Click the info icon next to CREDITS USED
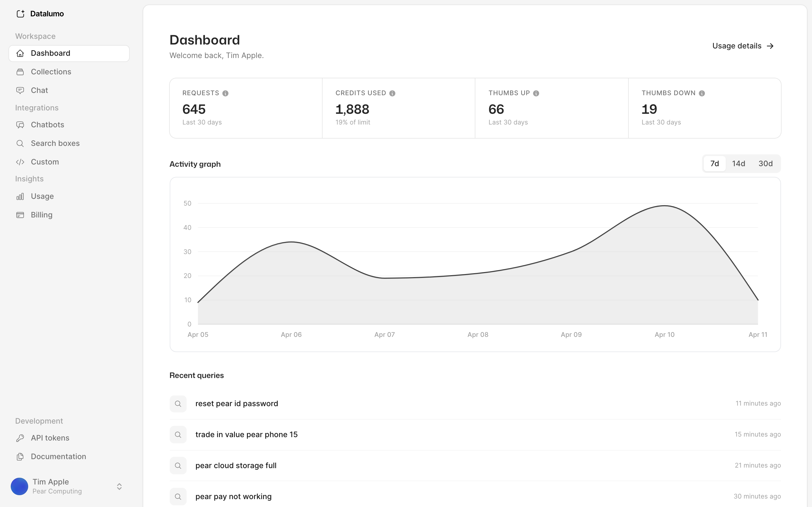The width and height of the screenshot is (812, 507). pos(392,93)
